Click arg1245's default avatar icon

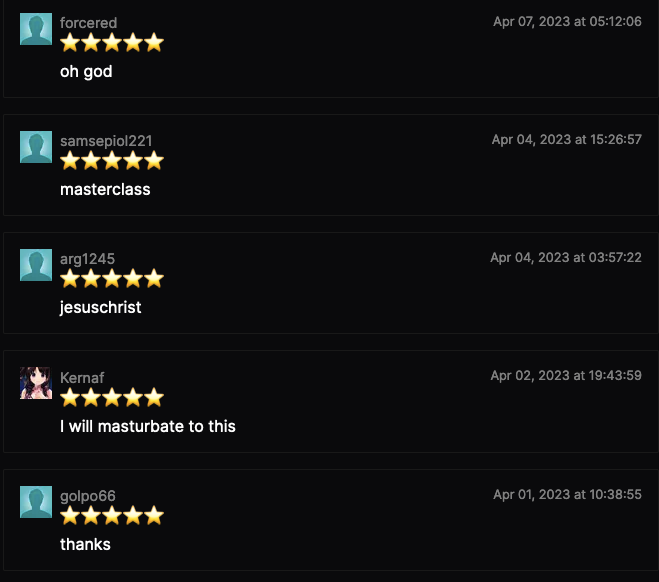(x=36, y=265)
